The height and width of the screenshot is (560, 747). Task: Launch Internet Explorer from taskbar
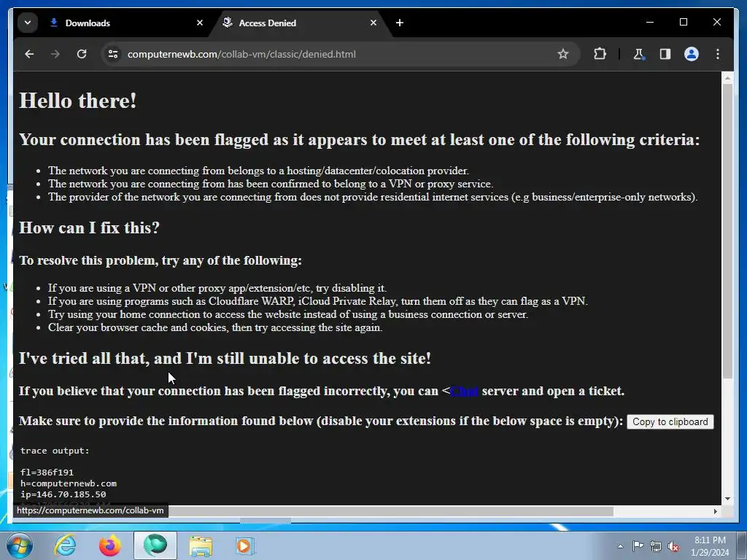[65, 545]
